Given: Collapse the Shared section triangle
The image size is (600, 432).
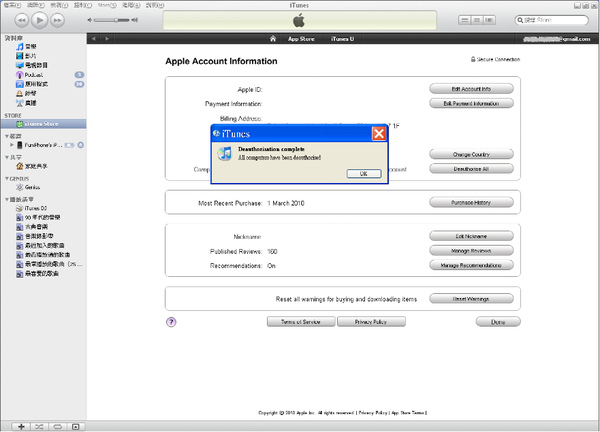Looking at the screenshot, I should click(x=7, y=157).
